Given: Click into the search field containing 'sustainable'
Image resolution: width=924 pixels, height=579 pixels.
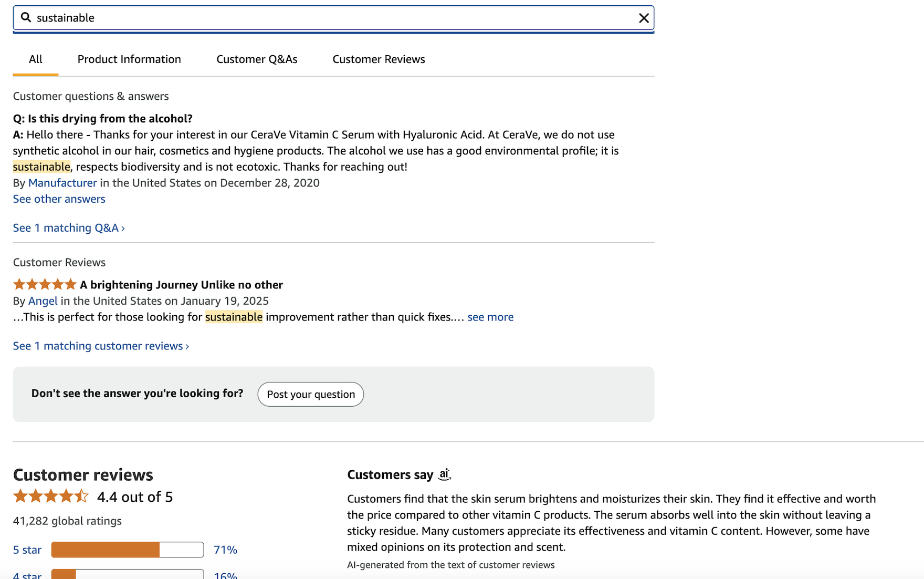Looking at the screenshot, I should [331, 18].
